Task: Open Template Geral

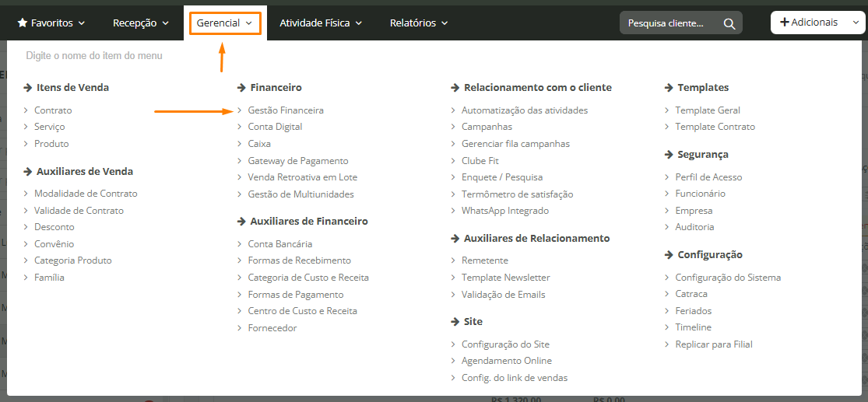Action: [x=708, y=110]
